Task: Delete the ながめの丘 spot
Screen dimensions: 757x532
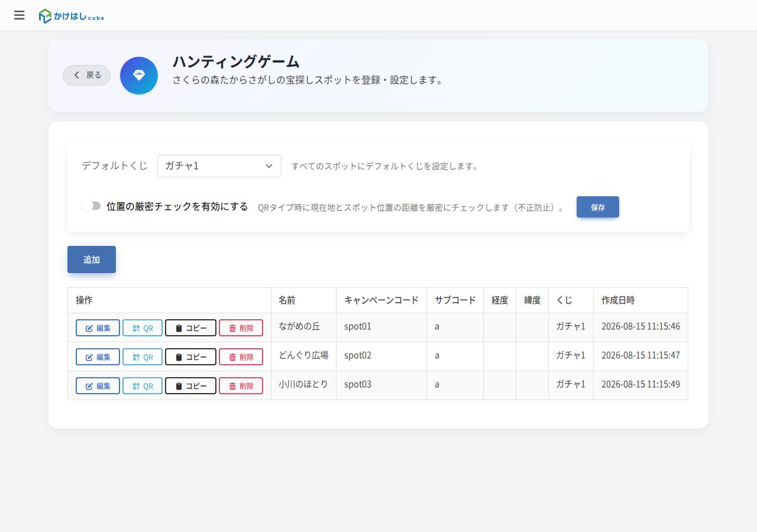Action: [241, 327]
